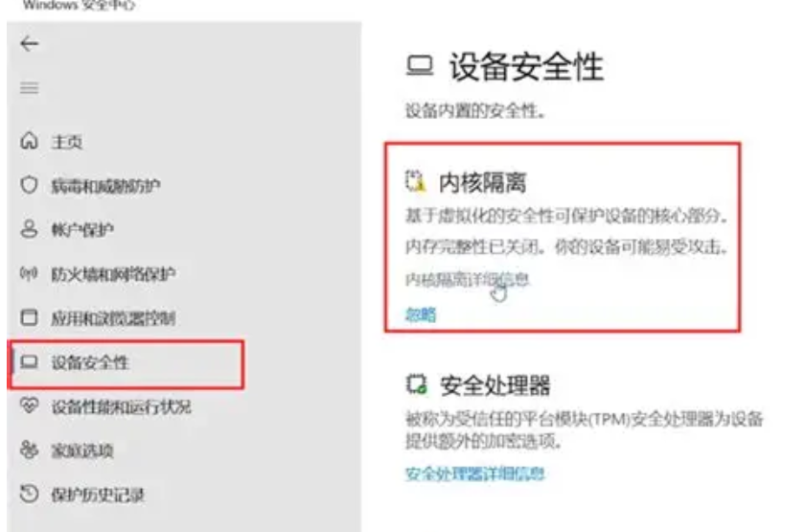Click the 忽略 dismiss link
Screen dimensions: 805x532
[421, 314]
